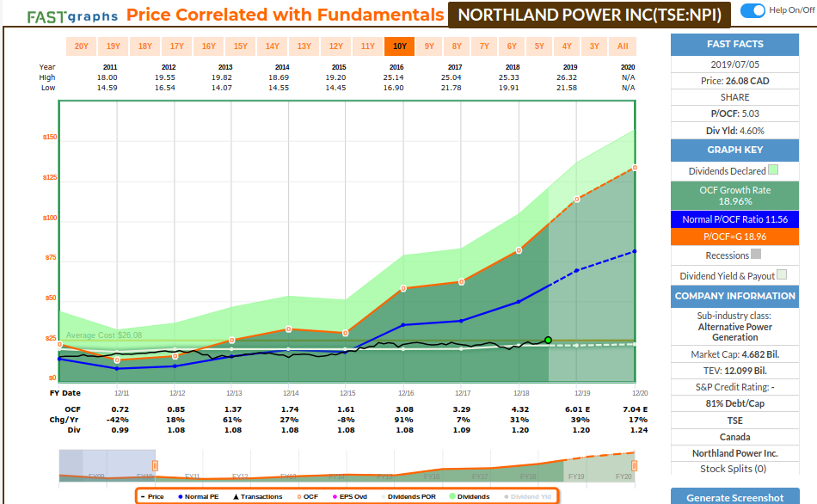The image size is (817, 504).
Task: Click the '81% Debt/Cap' row
Action: pyautogui.click(x=734, y=403)
